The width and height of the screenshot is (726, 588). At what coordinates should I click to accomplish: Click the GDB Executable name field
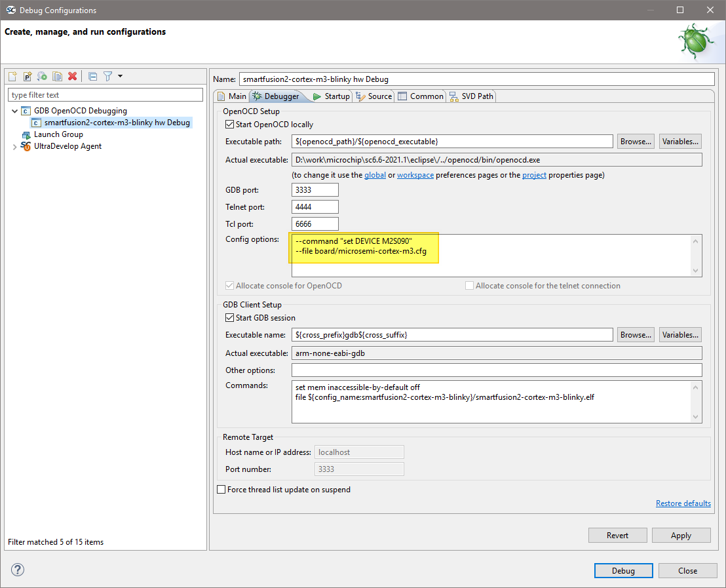pyautogui.click(x=452, y=334)
